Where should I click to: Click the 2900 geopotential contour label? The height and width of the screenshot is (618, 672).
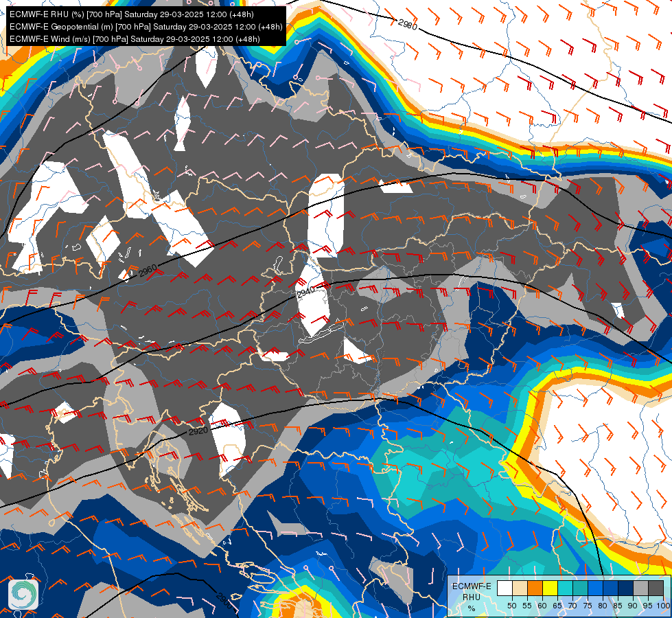224,600
